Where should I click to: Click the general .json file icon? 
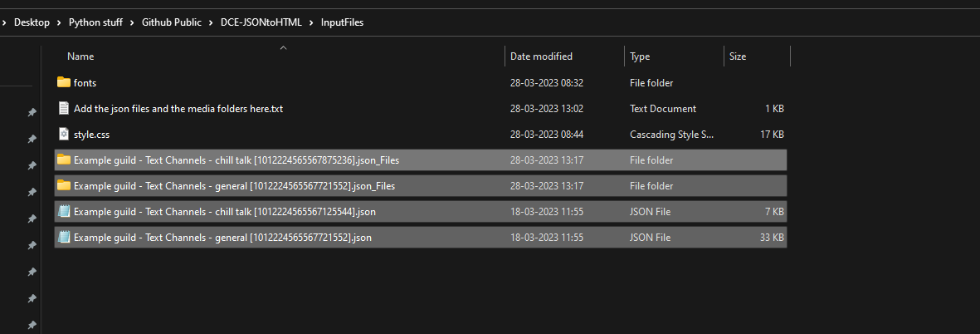pos(64,238)
